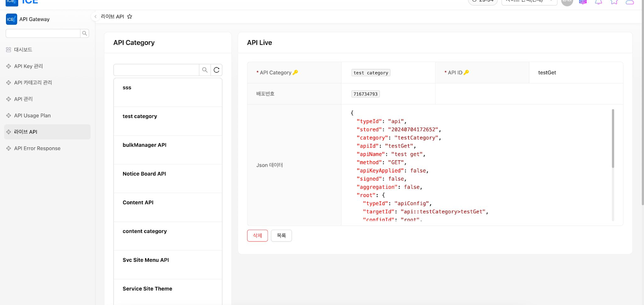This screenshot has height=305, width=644.
Task: Open the notification bell icon
Action: [x=599, y=2]
